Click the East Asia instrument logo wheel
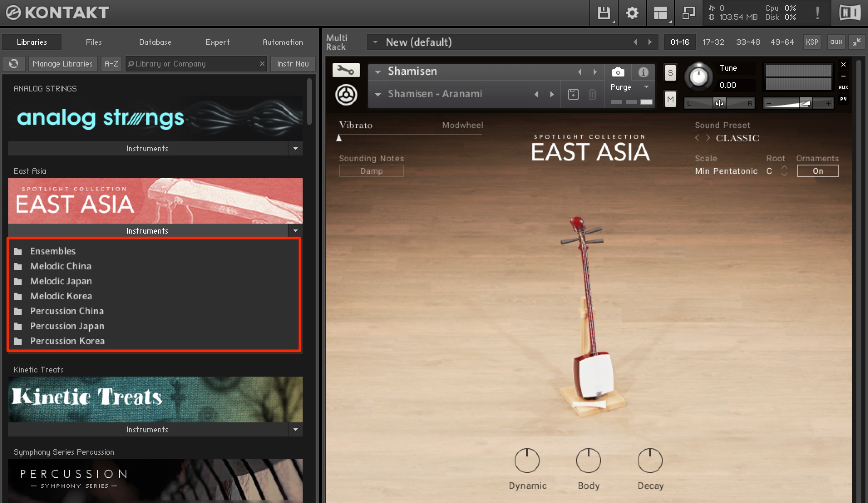 point(346,95)
